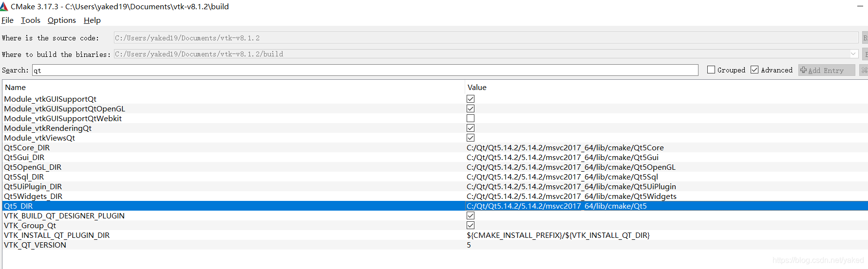Click the CMake logo icon in title bar
The image size is (868, 269).
(x=4, y=6)
